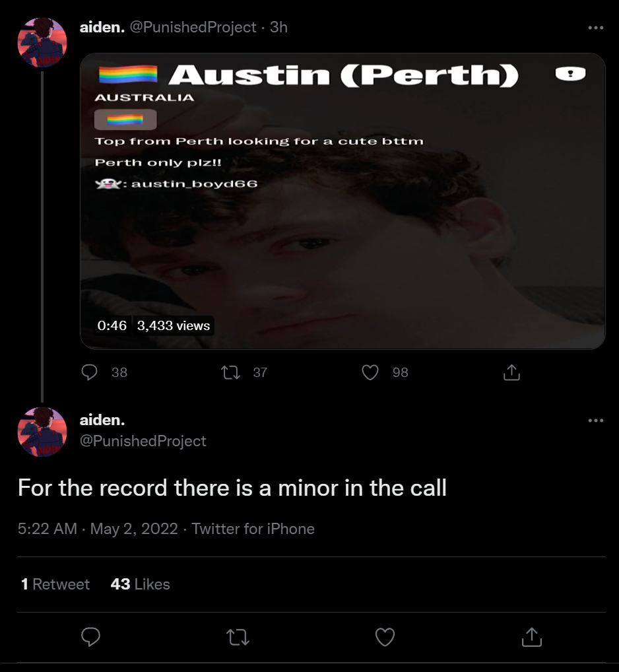Viewport: 619px width, 672px height.
Task: Retweet the video tweet with 37 retweets
Action: click(x=230, y=372)
